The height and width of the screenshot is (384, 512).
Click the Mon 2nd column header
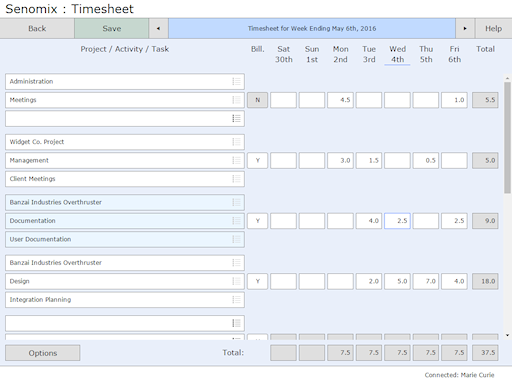(x=340, y=54)
